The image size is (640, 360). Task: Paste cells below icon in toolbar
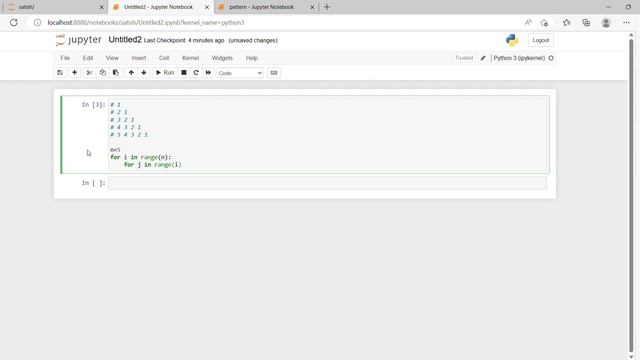(116, 73)
